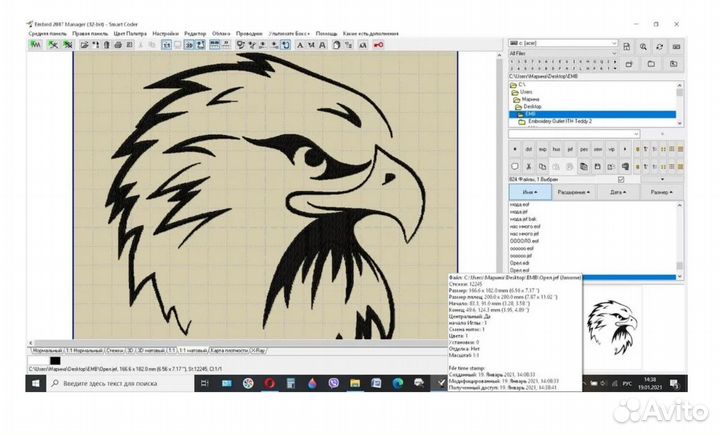The height and width of the screenshot is (436, 720).
Task: Open the Редактор menu
Action: point(195,34)
